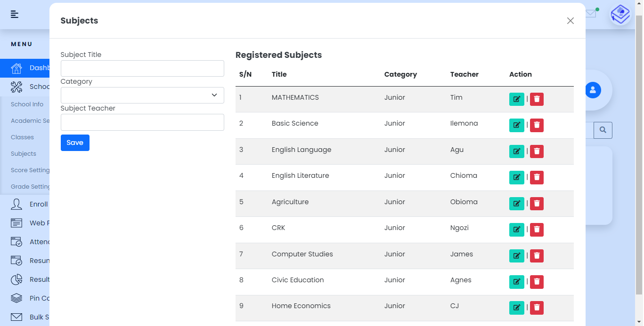The image size is (644, 326).
Task: Open the mail notifications icon
Action: (x=591, y=14)
